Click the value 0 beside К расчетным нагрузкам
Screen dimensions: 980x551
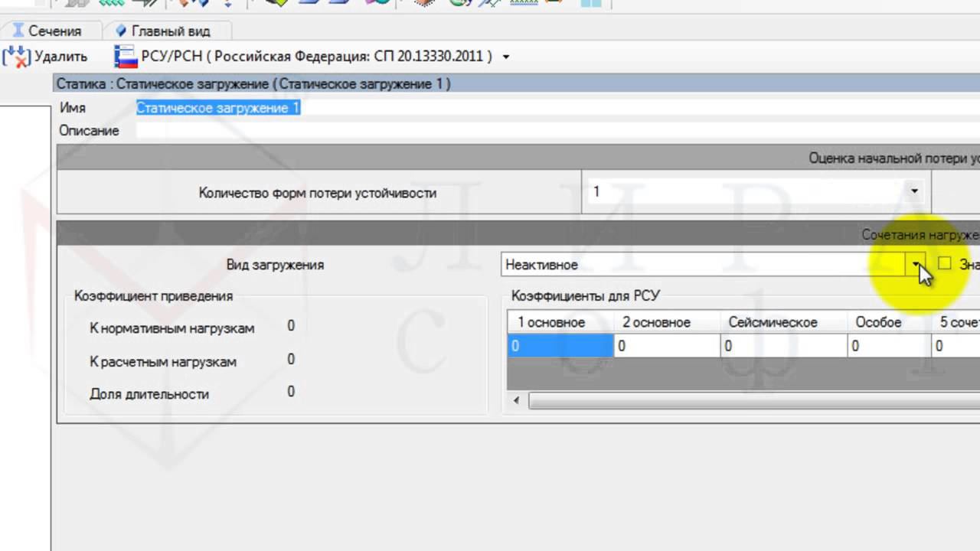pyautogui.click(x=291, y=359)
